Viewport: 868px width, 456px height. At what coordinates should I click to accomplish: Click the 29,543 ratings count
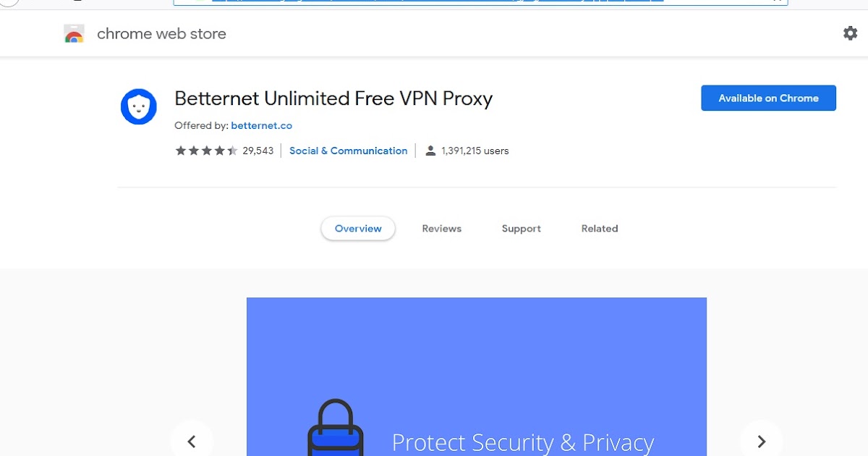coord(258,150)
